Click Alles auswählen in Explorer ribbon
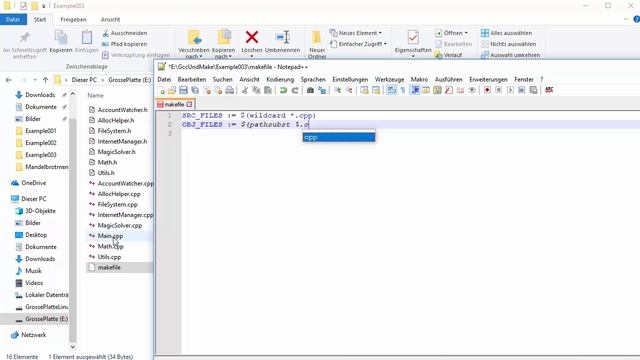 point(507,33)
